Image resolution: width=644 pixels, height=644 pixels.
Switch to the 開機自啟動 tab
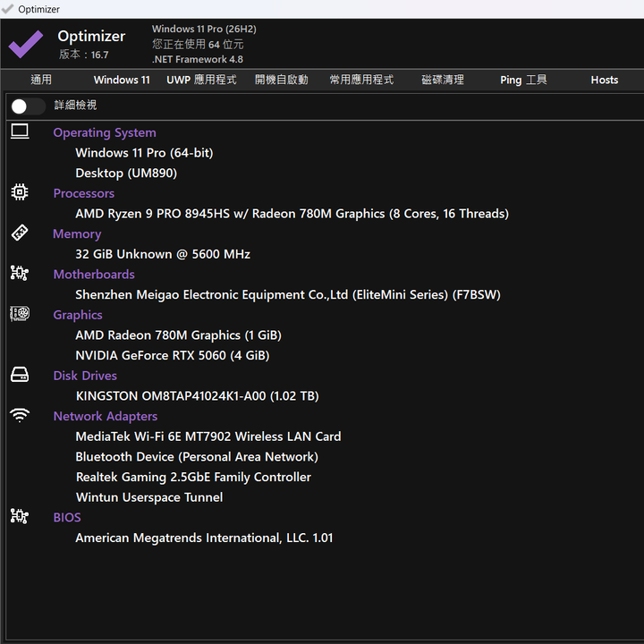(282, 80)
